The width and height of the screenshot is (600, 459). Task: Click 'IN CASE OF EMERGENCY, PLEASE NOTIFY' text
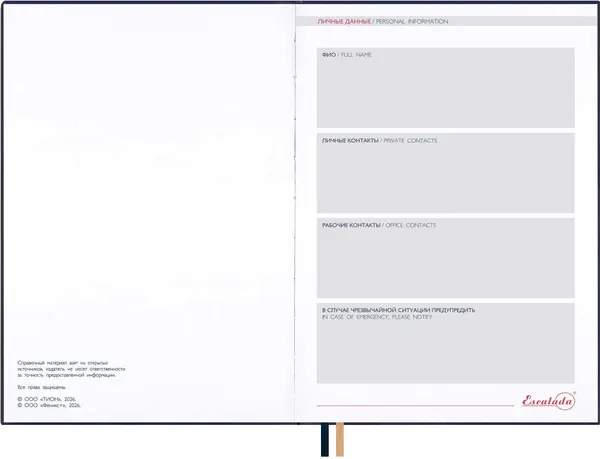click(377, 317)
